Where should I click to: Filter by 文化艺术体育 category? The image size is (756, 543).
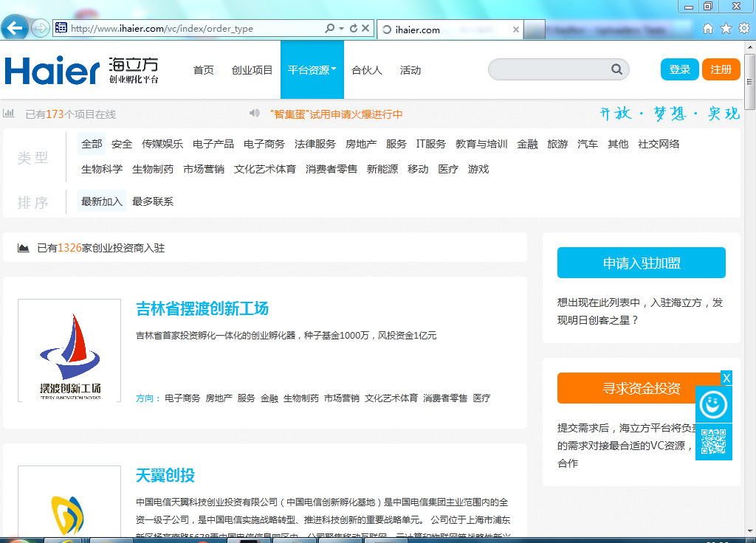[265, 169]
